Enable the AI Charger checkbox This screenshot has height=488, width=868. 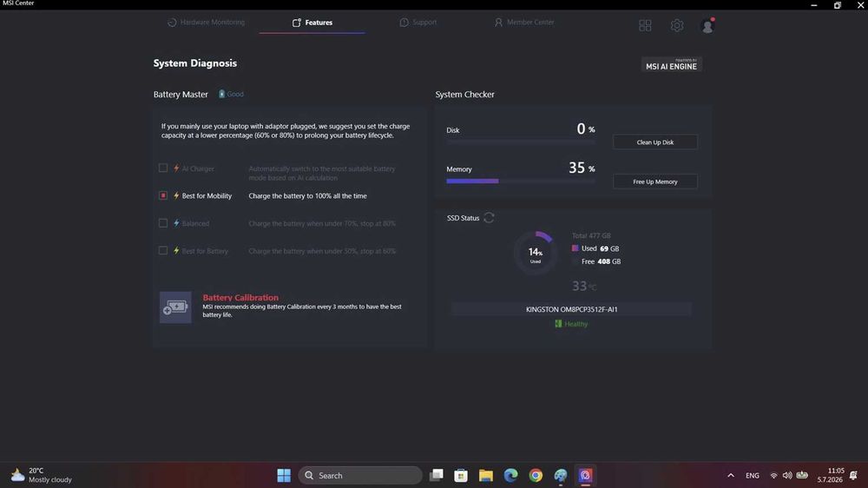163,168
